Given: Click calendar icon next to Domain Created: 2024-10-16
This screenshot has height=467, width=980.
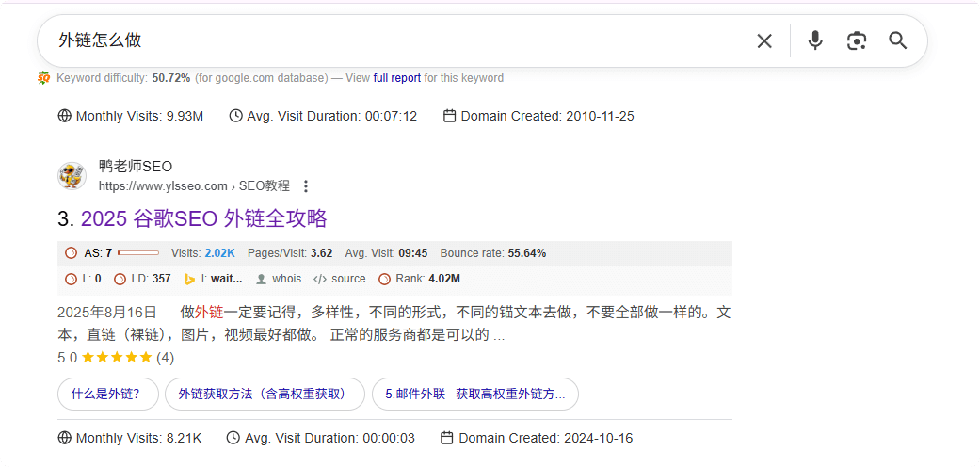Looking at the screenshot, I should (447, 438).
